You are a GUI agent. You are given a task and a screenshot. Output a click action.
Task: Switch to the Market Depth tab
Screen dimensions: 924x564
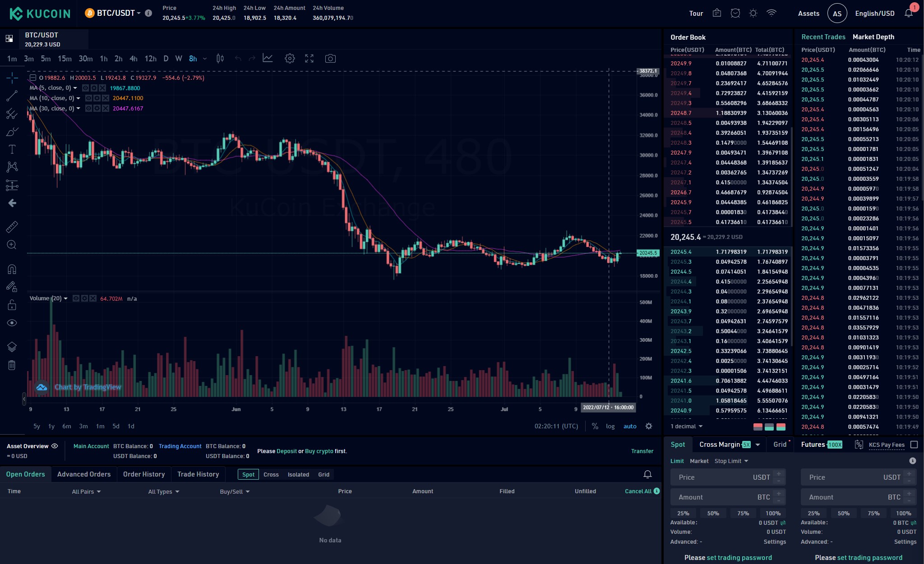coord(873,37)
